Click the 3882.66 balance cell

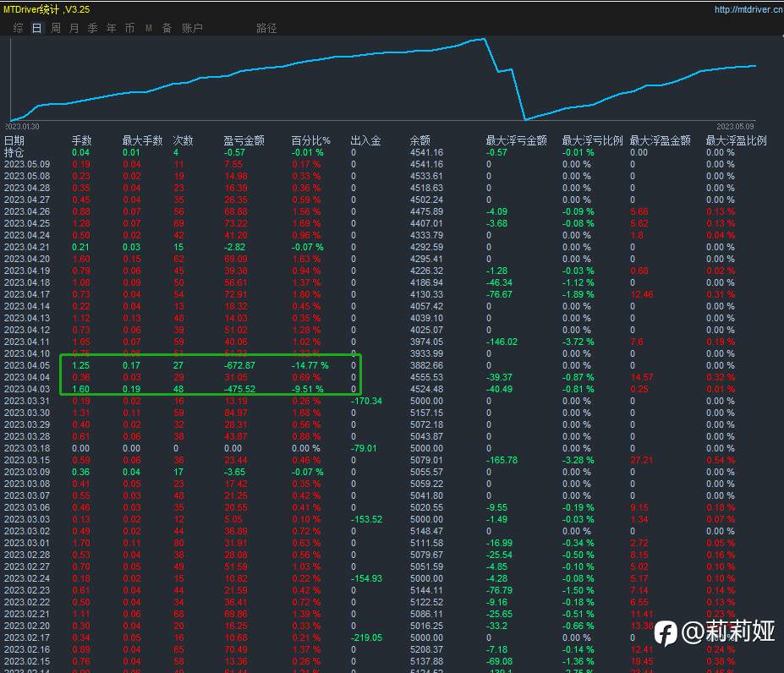426,365
